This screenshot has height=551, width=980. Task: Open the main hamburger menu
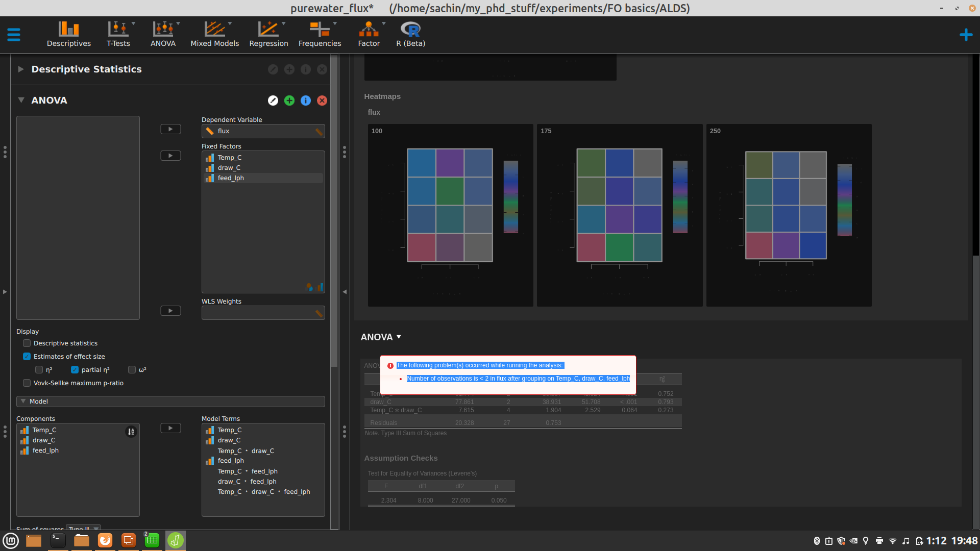(14, 35)
